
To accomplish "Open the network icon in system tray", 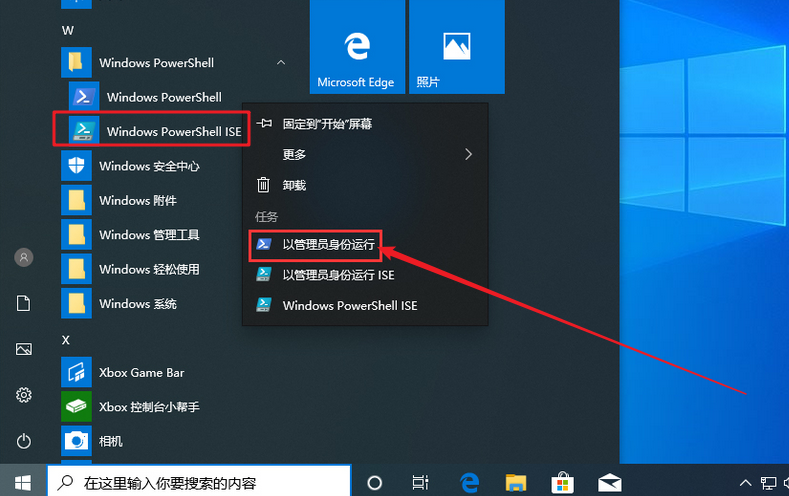I will tap(768, 483).
